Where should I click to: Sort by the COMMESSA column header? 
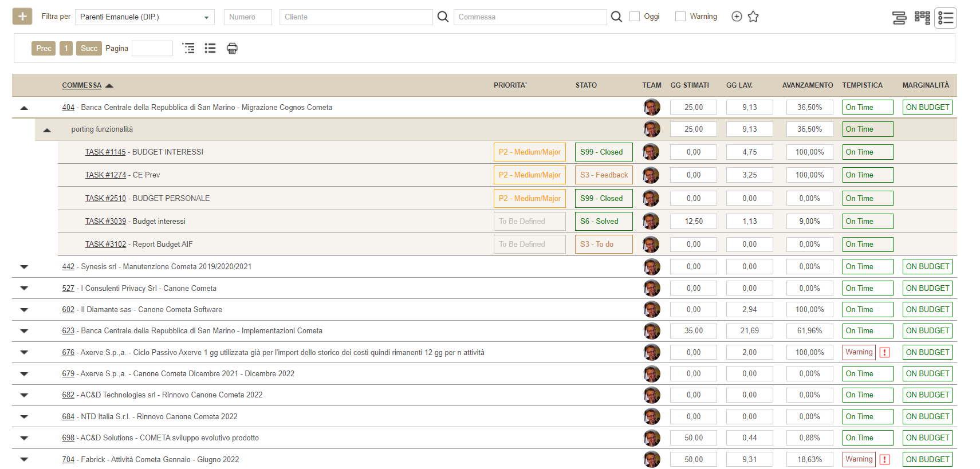pyautogui.click(x=82, y=85)
